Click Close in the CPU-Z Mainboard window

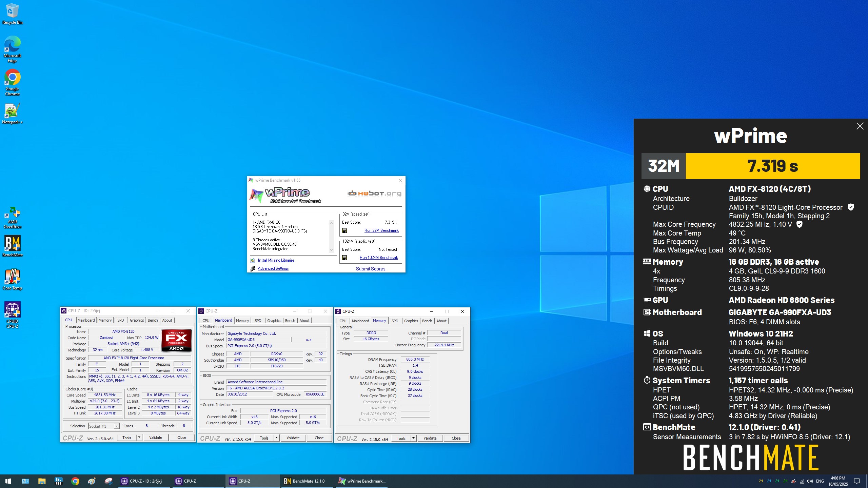pos(319,438)
